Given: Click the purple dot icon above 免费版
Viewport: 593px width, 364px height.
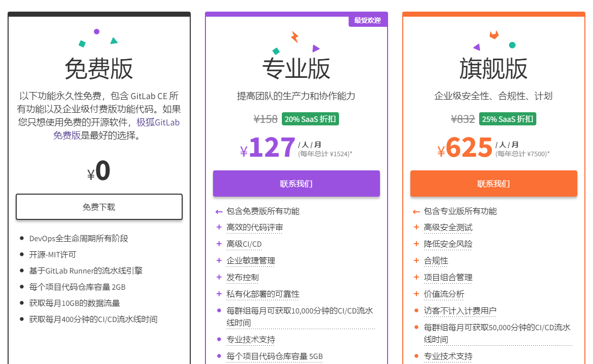Looking at the screenshot, I should [97, 31].
